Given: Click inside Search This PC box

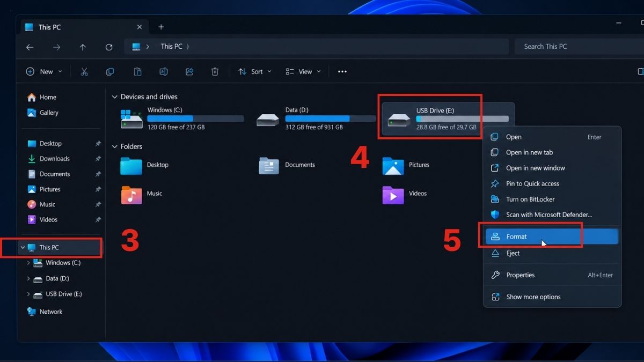Looking at the screenshot, I should pos(580,47).
